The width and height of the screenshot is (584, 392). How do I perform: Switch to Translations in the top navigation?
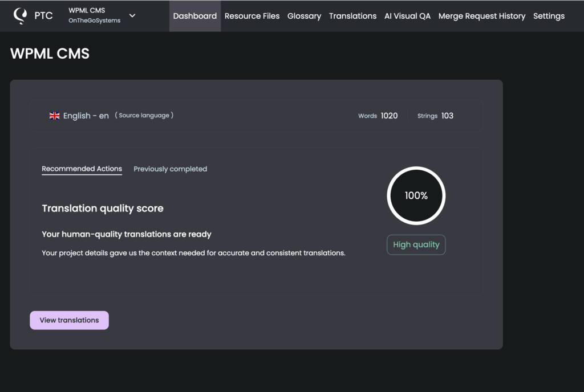[x=352, y=16]
